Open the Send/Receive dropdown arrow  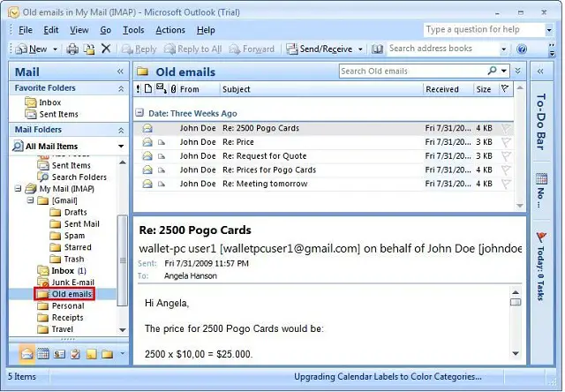click(x=360, y=49)
